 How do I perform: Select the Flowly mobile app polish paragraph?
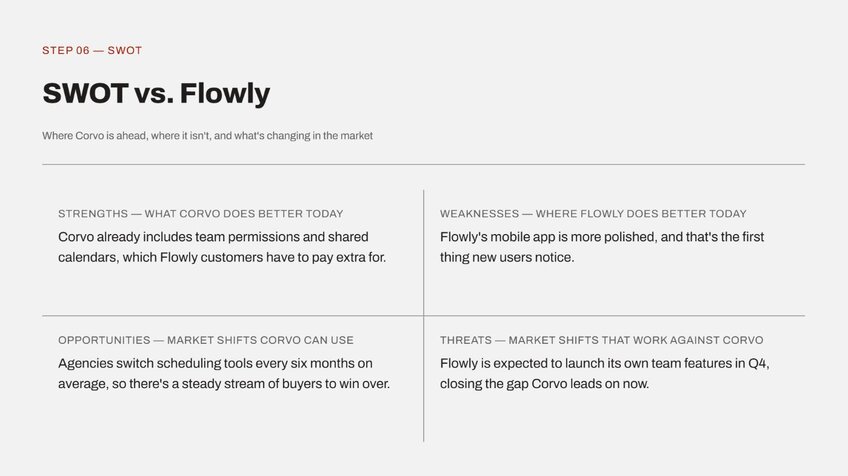click(602, 247)
